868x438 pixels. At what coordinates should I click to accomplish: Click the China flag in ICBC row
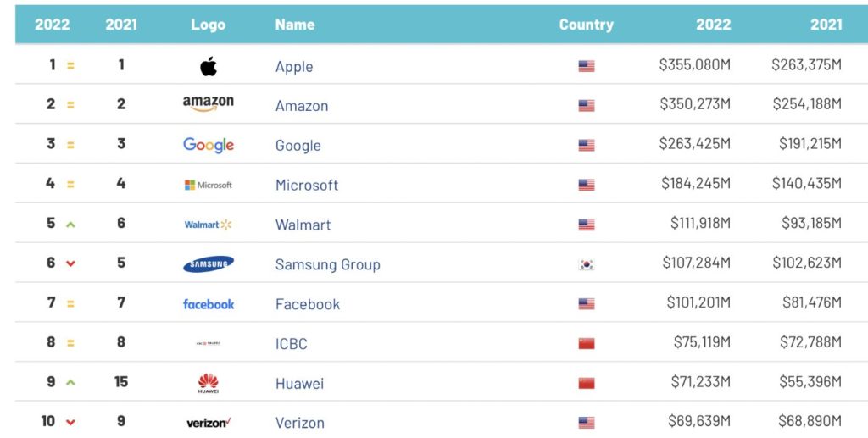[587, 343]
